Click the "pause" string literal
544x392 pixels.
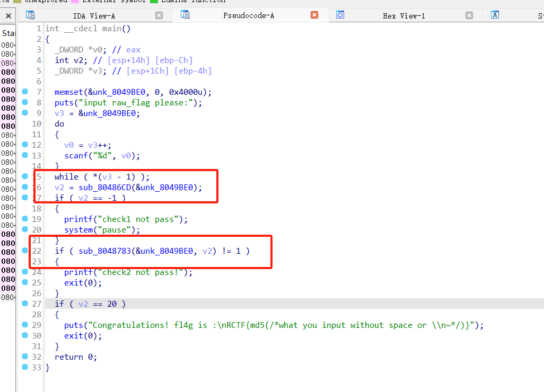coord(116,230)
